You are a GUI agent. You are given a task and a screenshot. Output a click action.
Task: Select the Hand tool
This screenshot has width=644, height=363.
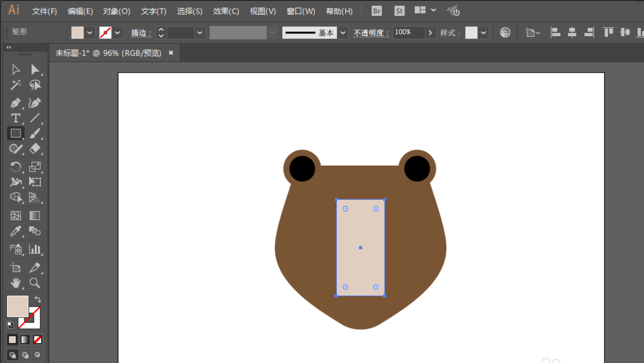tap(15, 283)
